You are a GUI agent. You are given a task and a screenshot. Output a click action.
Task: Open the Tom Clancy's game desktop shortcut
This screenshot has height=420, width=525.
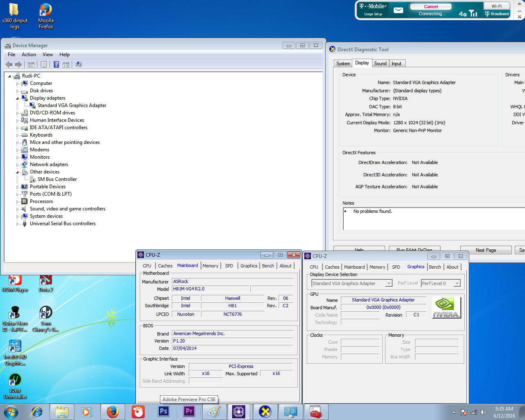(46, 319)
